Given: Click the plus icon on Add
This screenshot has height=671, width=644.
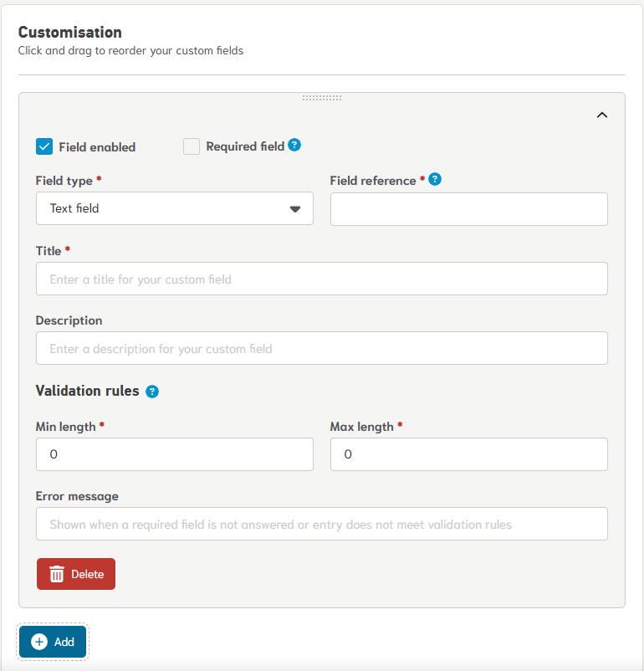Looking at the screenshot, I should point(39,642).
